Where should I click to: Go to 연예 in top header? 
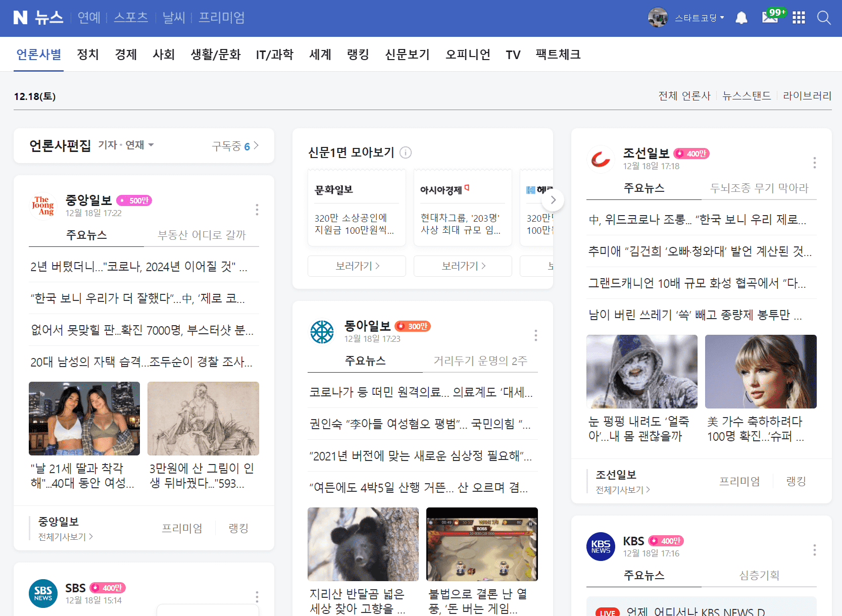pyautogui.click(x=89, y=18)
